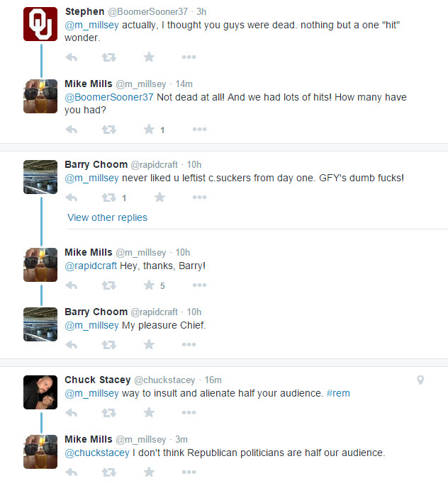Favorite Mike Mills' 'Hey, thanks, Barry!' tweet
Viewport: 448px width, 483px height.
(x=149, y=285)
